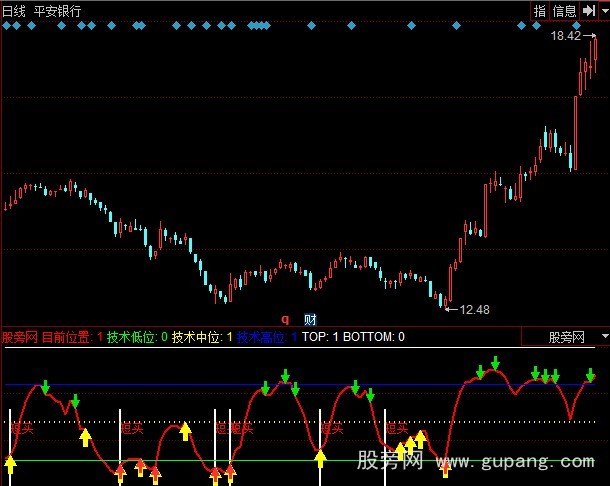Click the rightmost green down arrow signal

(x=590, y=375)
